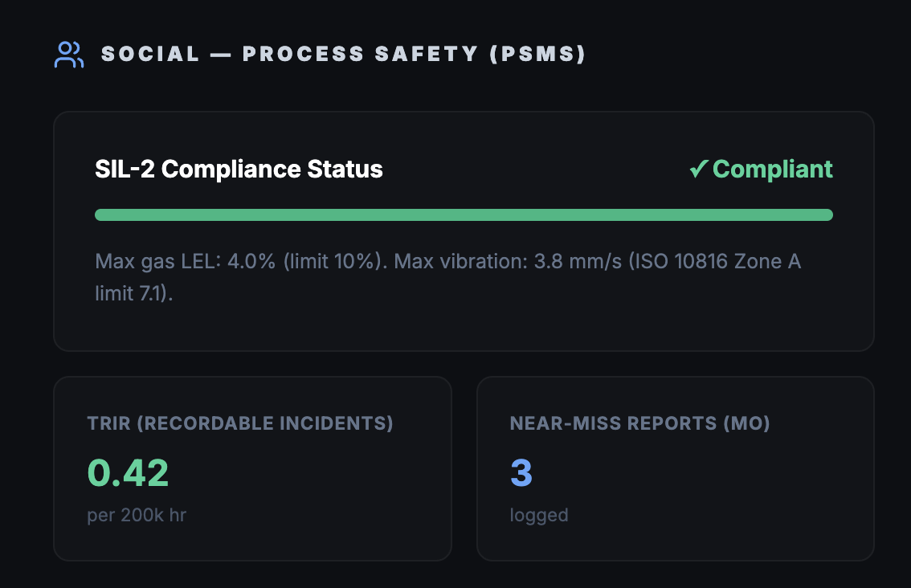Expand the SIL-2 Compliance Status card
Viewport: 911px width, 588px height.
pos(464,231)
